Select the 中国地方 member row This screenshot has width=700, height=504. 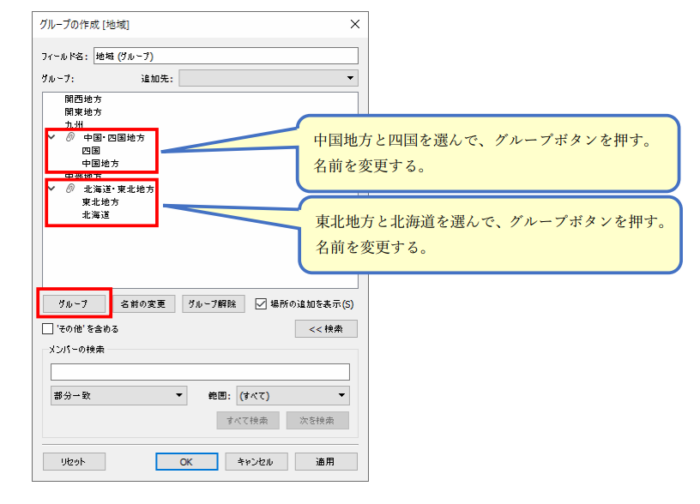100,163
